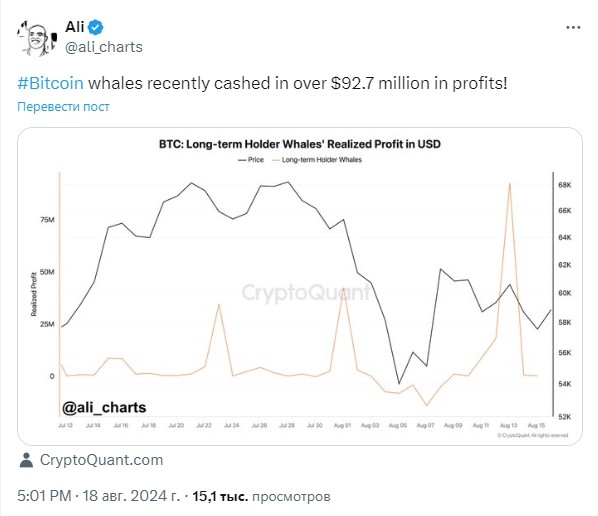Click Ali's profile avatar picture
598x516 pixels.
point(37,38)
